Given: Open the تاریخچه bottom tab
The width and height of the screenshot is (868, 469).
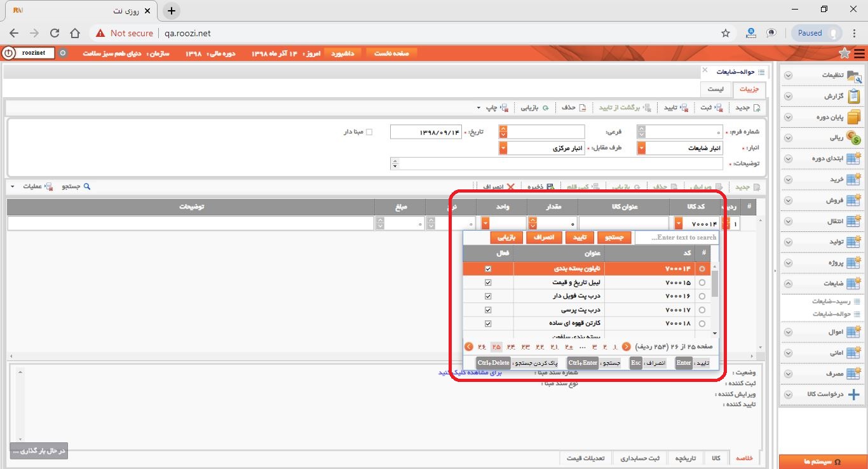Looking at the screenshot, I should [686, 458].
